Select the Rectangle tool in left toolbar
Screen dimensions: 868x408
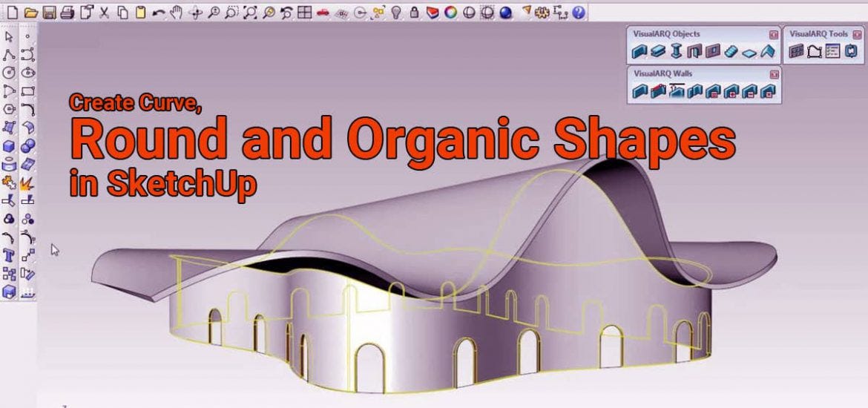[27, 91]
